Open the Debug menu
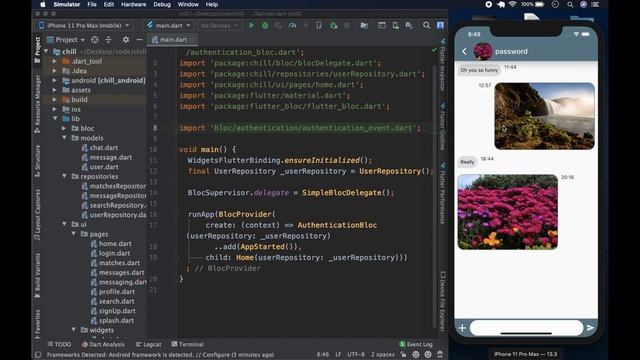The width and height of the screenshot is (640, 360). coord(162,4)
